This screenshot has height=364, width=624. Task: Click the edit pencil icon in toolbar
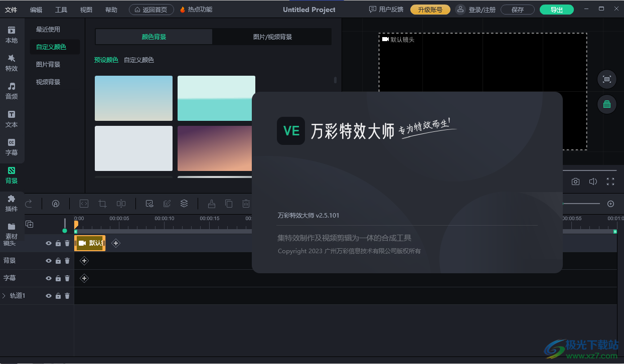click(x=167, y=204)
